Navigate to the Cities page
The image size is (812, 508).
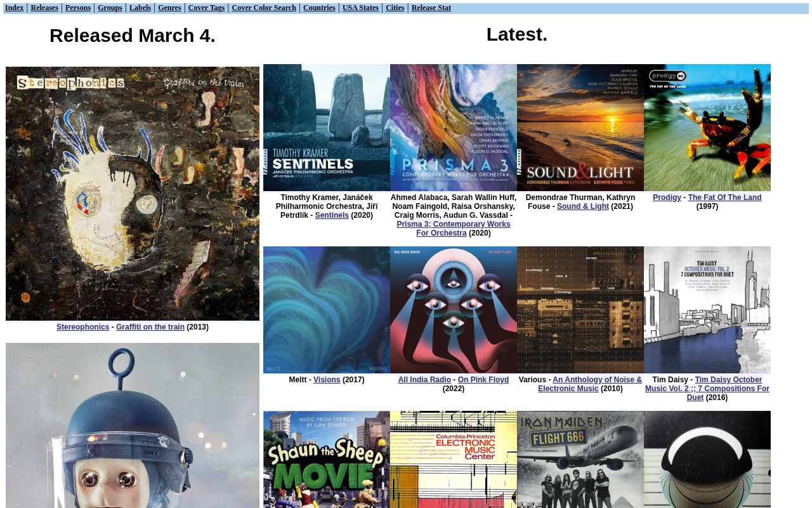click(395, 8)
